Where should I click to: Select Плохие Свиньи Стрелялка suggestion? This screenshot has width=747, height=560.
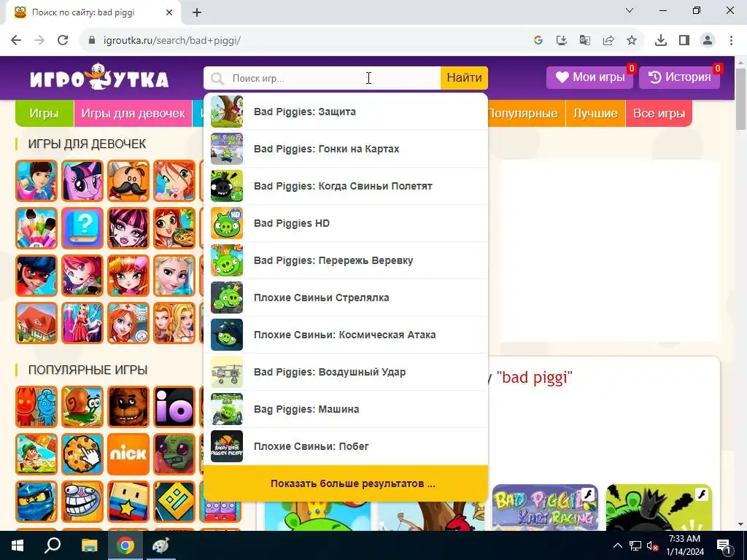click(x=345, y=297)
